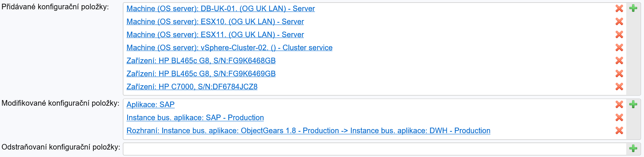644x157 pixels.
Task: Open ObjectGears 1.8 to DWH interface link
Action: point(308,131)
